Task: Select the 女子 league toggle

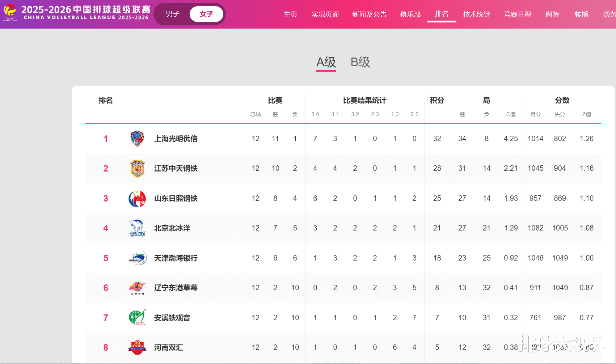Action: point(206,14)
